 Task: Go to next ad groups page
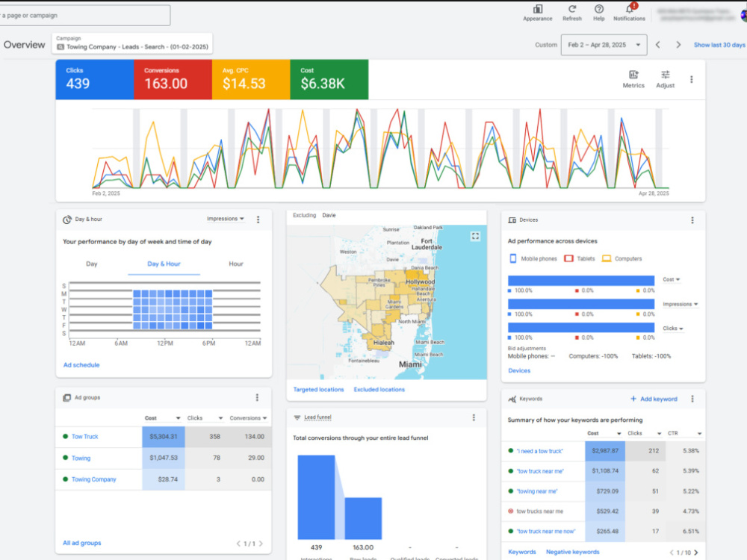pos(261,544)
